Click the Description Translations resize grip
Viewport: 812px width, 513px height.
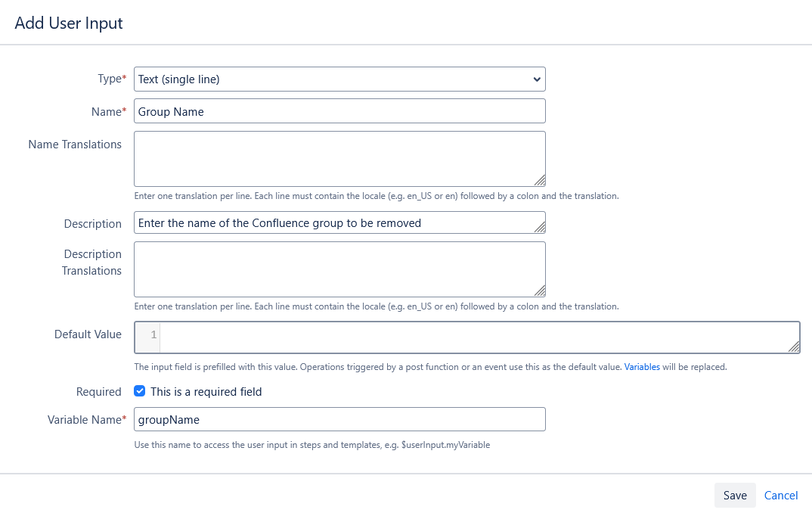pyautogui.click(x=540, y=291)
